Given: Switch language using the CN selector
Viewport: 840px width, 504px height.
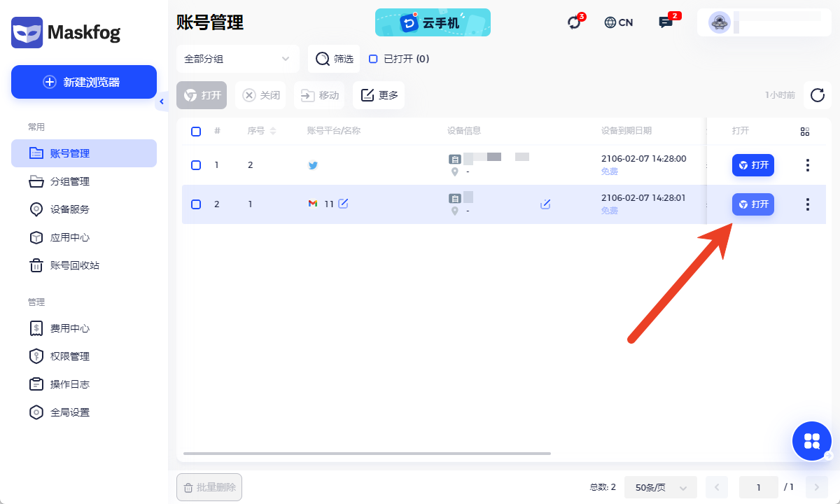Looking at the screenshot, I should (618, 22).
